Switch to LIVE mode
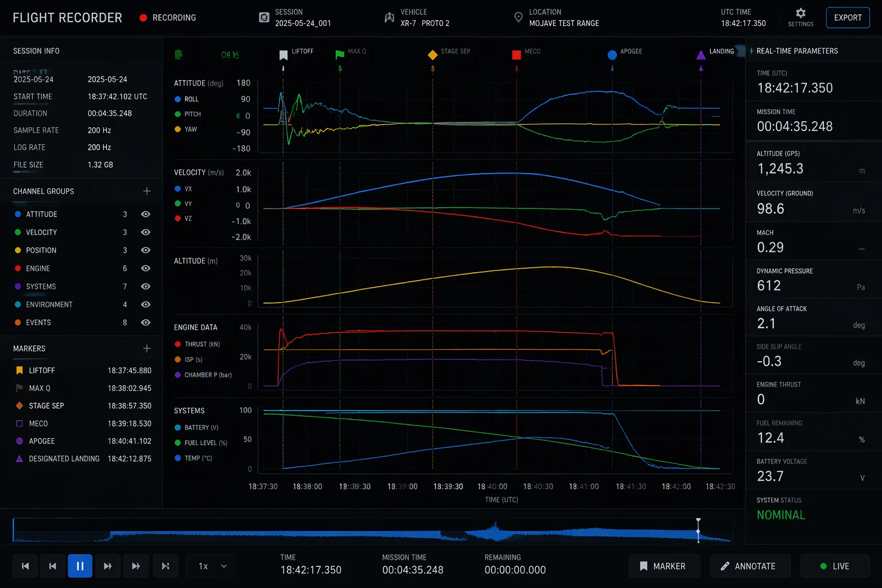Viewport: 882px width, 588px height. coord(835,566)
